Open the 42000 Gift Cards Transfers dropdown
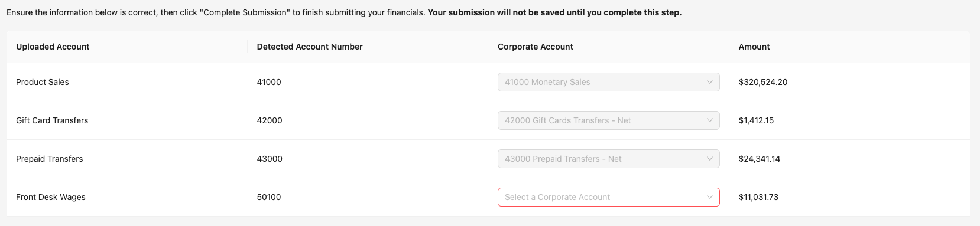Image resolution: width=980 pixels, height=226 pixels. click(x=608, y=120)
